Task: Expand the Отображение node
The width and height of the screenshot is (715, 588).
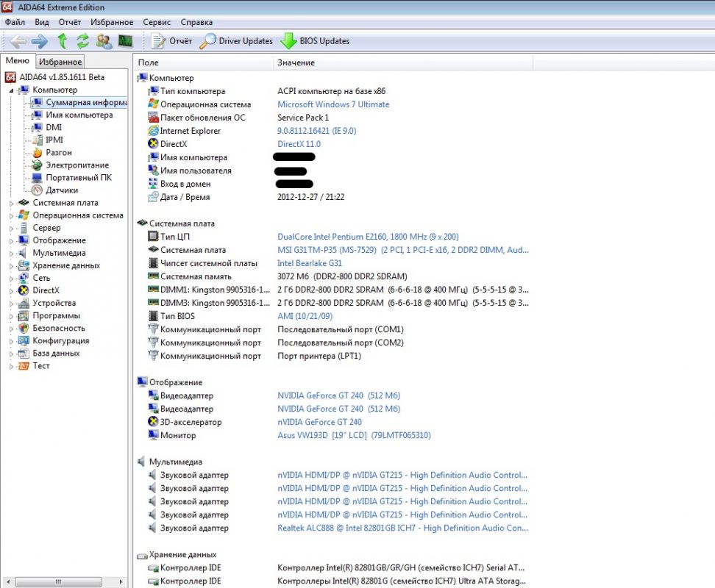Action: click(11, 241)
